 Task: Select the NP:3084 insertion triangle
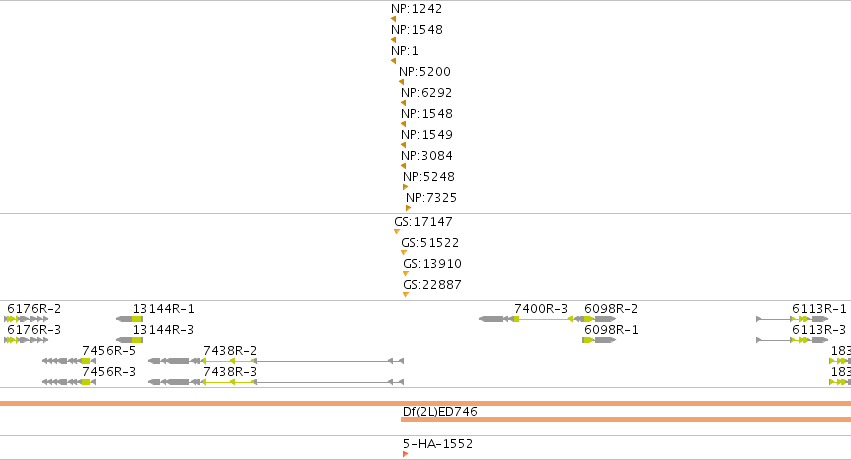tap(403, 166)
